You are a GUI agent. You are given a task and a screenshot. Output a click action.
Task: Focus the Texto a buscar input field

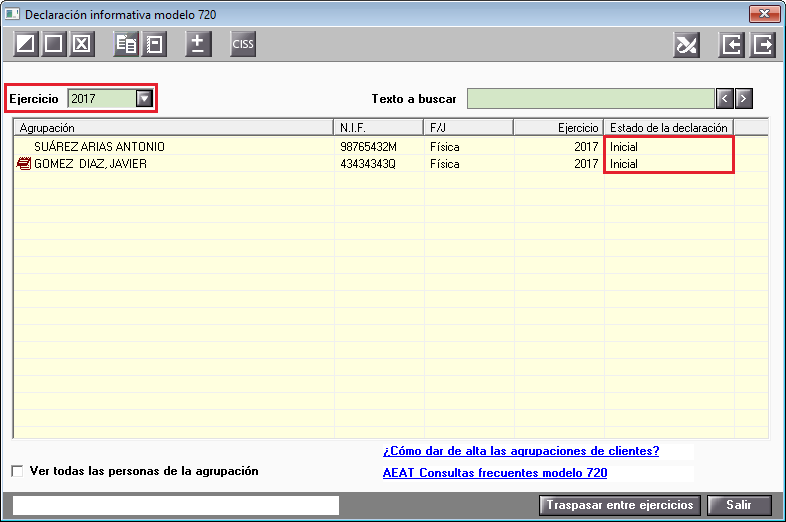click(591, 99)
